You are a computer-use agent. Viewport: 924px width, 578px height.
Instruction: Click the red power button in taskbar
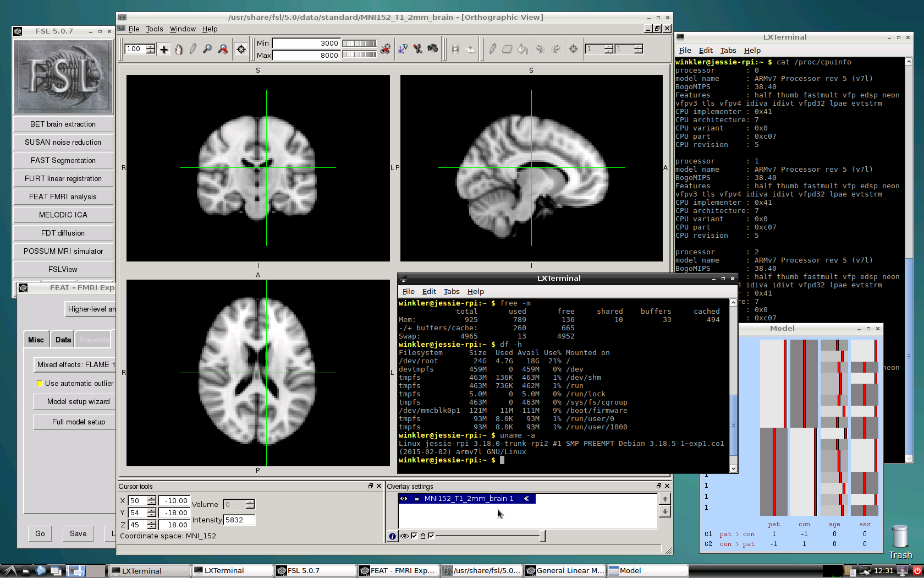pyautogui.click(x=917, y=571)
